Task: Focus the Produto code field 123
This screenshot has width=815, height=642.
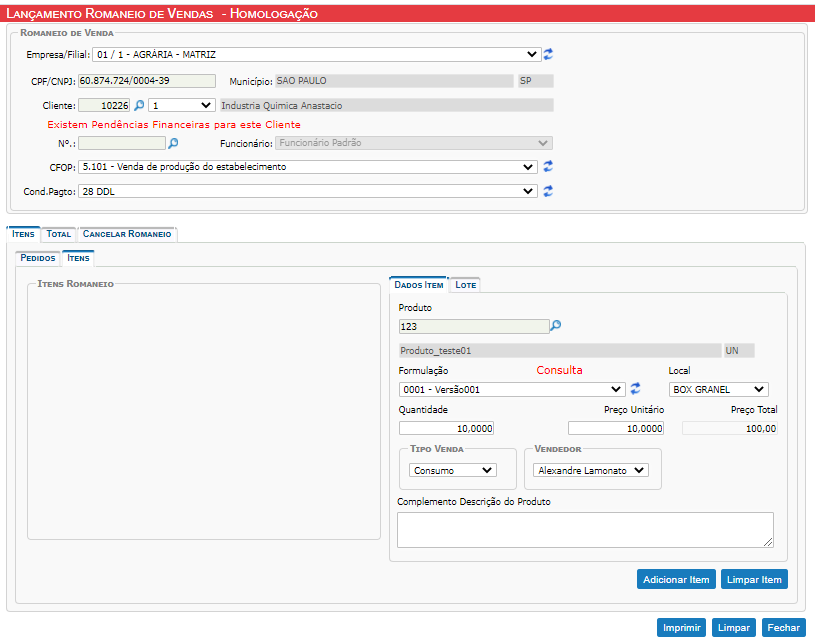Action: click(x=474, y=326)
